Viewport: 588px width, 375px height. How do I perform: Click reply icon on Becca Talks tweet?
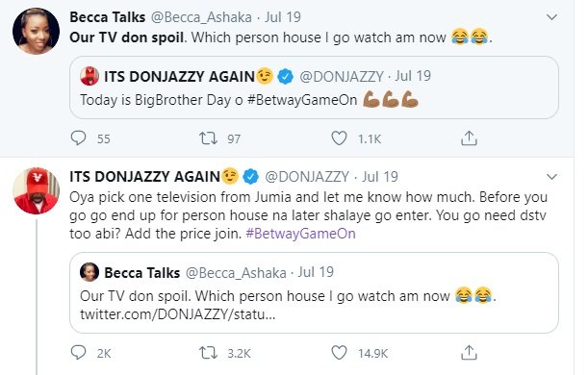coord(78,138)
